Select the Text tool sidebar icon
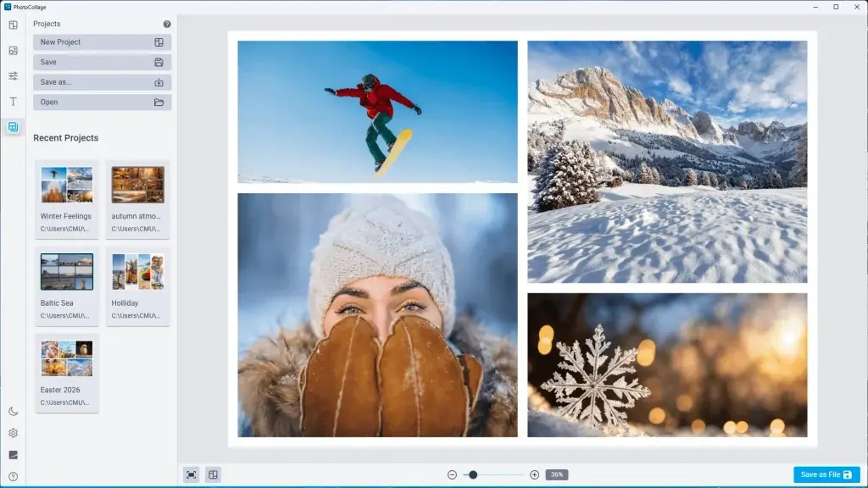This screenshot has width=868, height=488. 14,102
